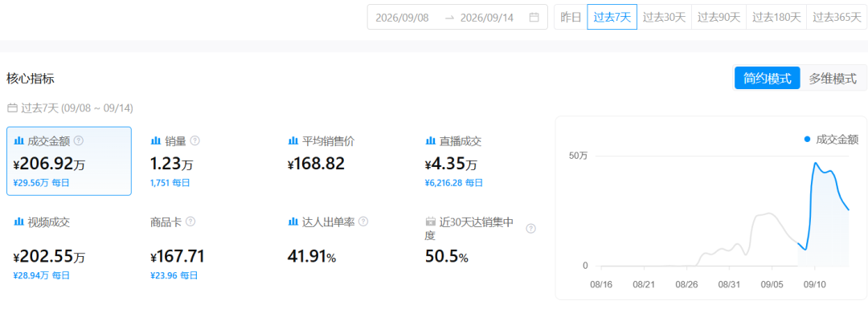This screenshot has width=868, height=309.
Task: Click the end date 2026/09/14 field
Action: pyautogui.click(x=486, y=17)
